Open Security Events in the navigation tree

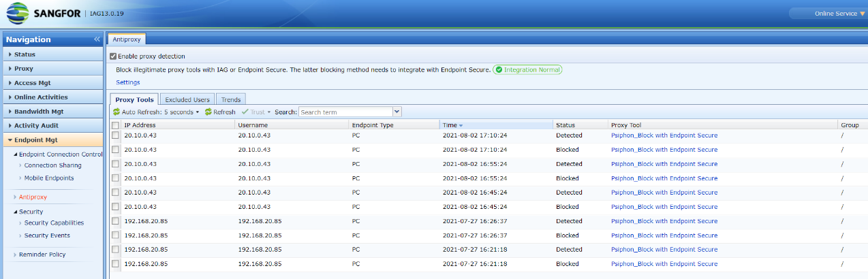pyautogui.click(x=47, y=235)
